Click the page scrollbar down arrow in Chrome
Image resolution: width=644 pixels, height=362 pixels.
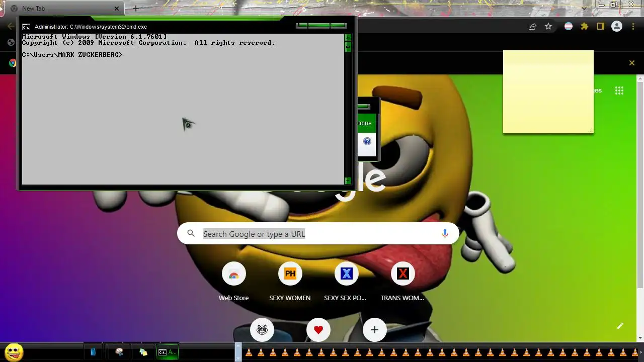tap(640, 338)
